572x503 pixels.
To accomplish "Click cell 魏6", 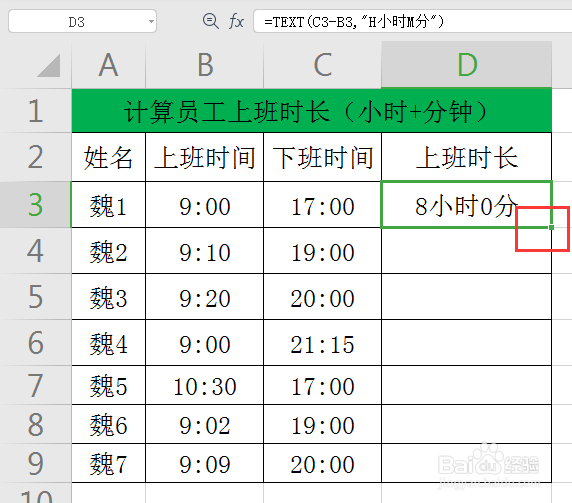I will pyautogui.click(x=108, y=424).
